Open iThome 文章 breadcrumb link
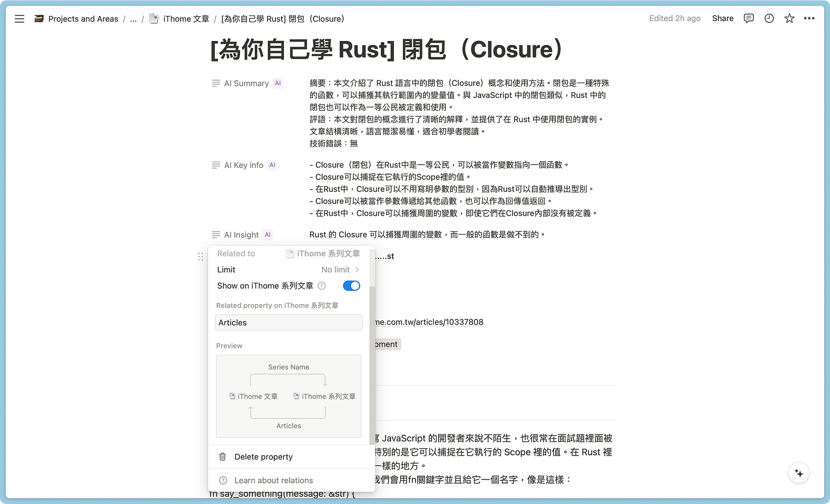The image size is (830, 504). 186,19
